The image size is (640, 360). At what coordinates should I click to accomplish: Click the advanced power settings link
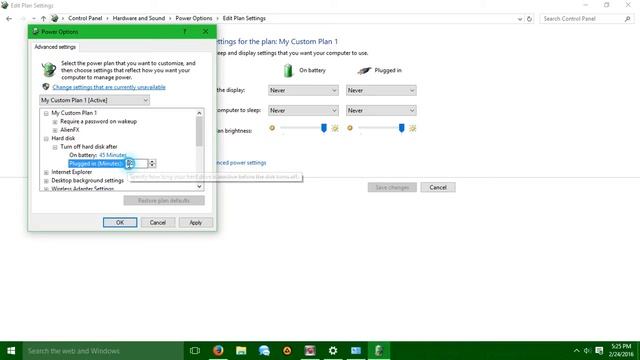[241, 162]
